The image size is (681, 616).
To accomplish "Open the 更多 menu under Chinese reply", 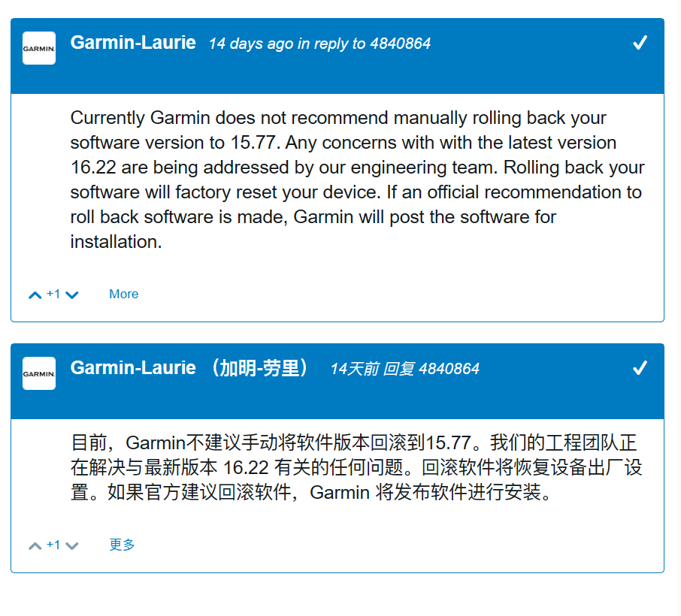I will pyautogui.click(x=122, y=545).
